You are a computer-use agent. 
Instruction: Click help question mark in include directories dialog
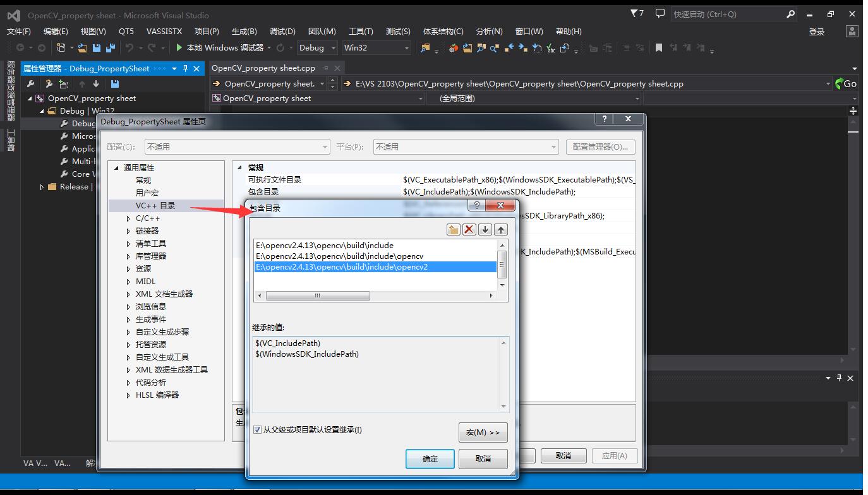coord(476,205)
